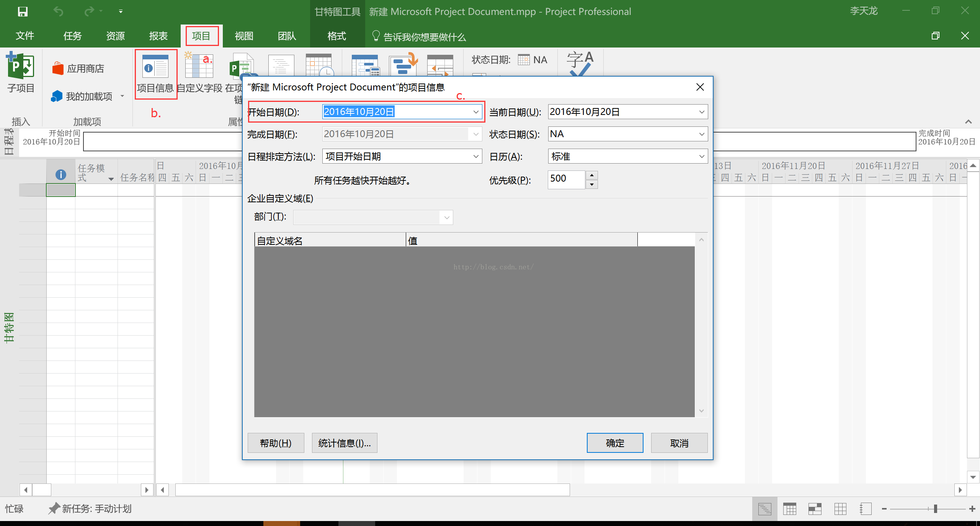This screenshot has width=980, height=526.
Task: Click the info indicator column header icon
Action: pyautogui.click(x=61, y=175)
